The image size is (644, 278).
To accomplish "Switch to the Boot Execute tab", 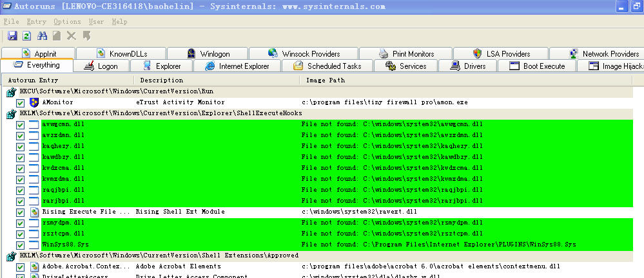I will 537,66.
